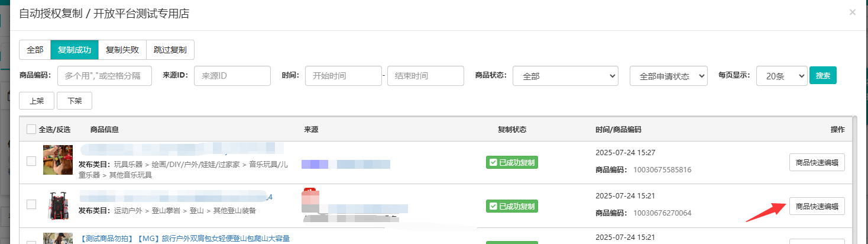Toggle the 全选/反选 checkbox
This screenshot has height=244, width=868.
click(x=31, y=129)
